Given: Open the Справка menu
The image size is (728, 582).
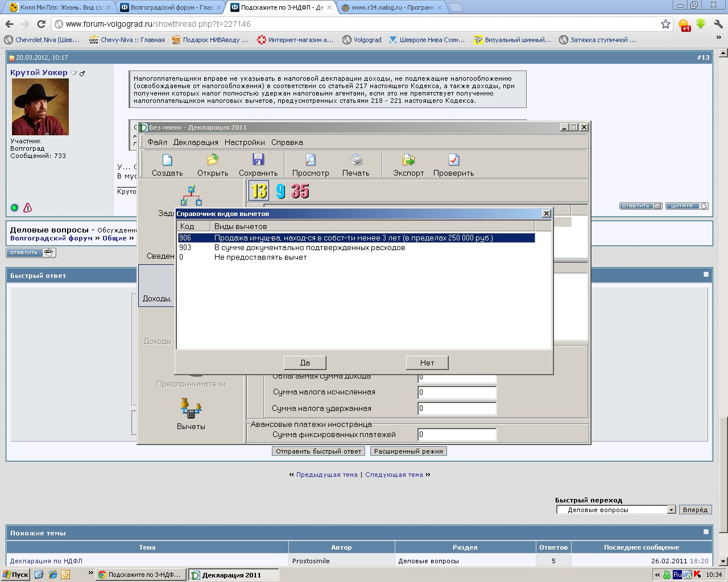Looking at the screenshot, I should (x=287, y=142).
